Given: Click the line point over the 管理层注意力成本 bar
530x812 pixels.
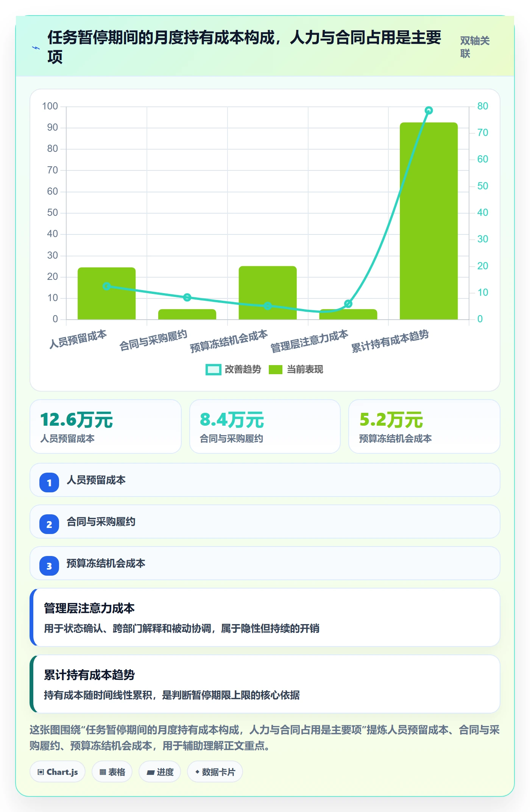Looking at the screenshot, I should click(348, 304).
